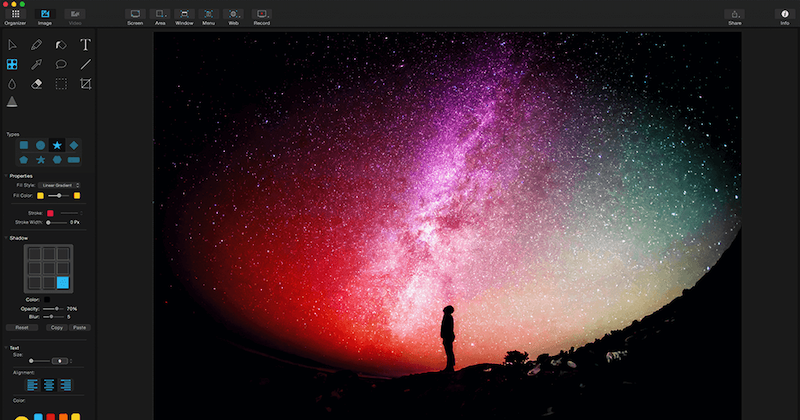Select top-left shadow position cell
The height and width of the screenshot is (420, 800).
click(x=35, y=254)
